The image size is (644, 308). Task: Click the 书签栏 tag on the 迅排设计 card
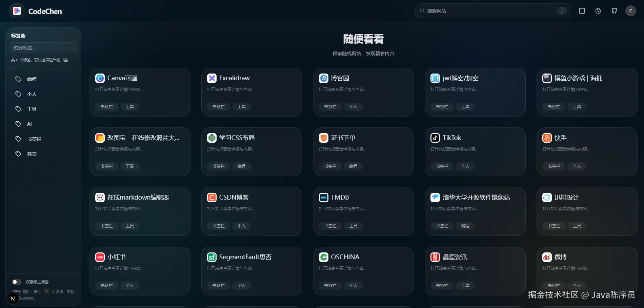pos(554,226)
